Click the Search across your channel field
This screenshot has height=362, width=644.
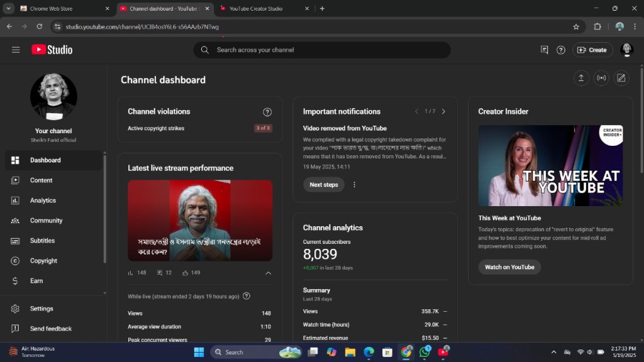point(327,50)
